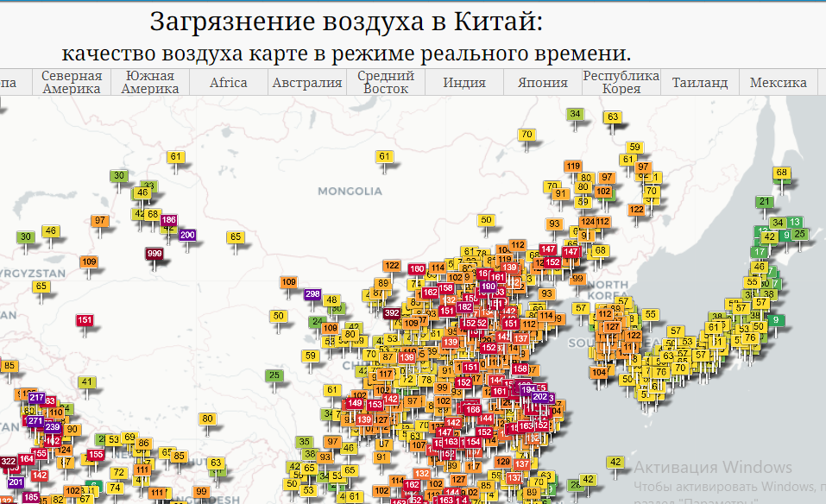
Task: Open the Северная Америка tab
Action: click(72, 82)
